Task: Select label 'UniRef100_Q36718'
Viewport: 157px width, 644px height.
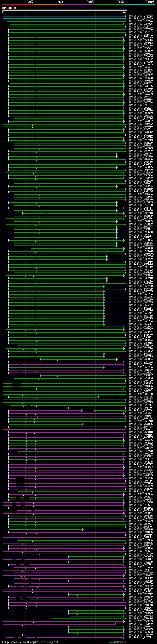Action: (x=141, y=213)
